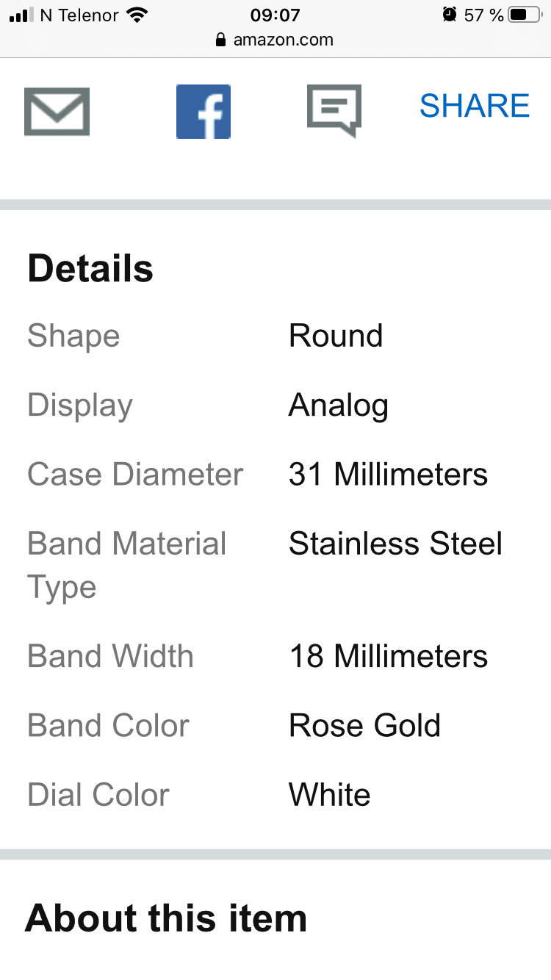Tap the 18 Millimeters band width value

pos(388,657)
